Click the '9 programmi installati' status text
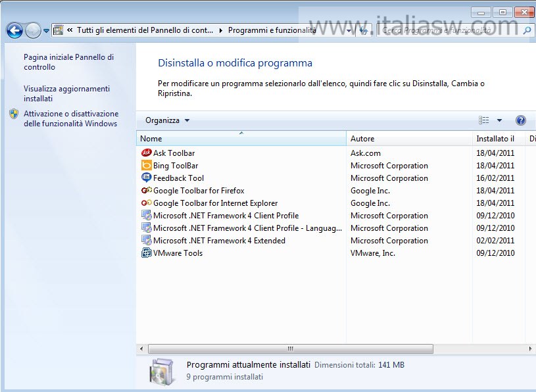Viewport: 536px width, 392px height. click(224, 377)
